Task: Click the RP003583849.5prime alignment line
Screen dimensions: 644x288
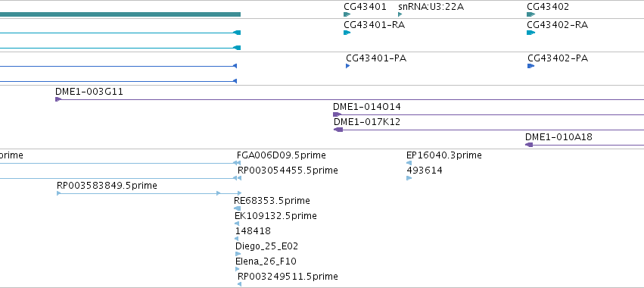Action: (x=149, y=193)
